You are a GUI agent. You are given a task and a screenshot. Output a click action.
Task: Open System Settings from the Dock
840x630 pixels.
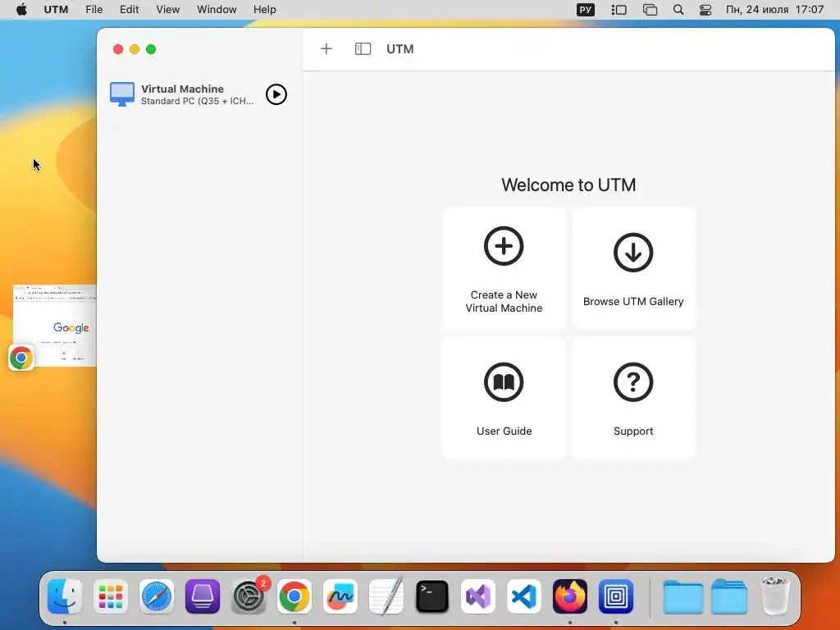pos(249,596)
